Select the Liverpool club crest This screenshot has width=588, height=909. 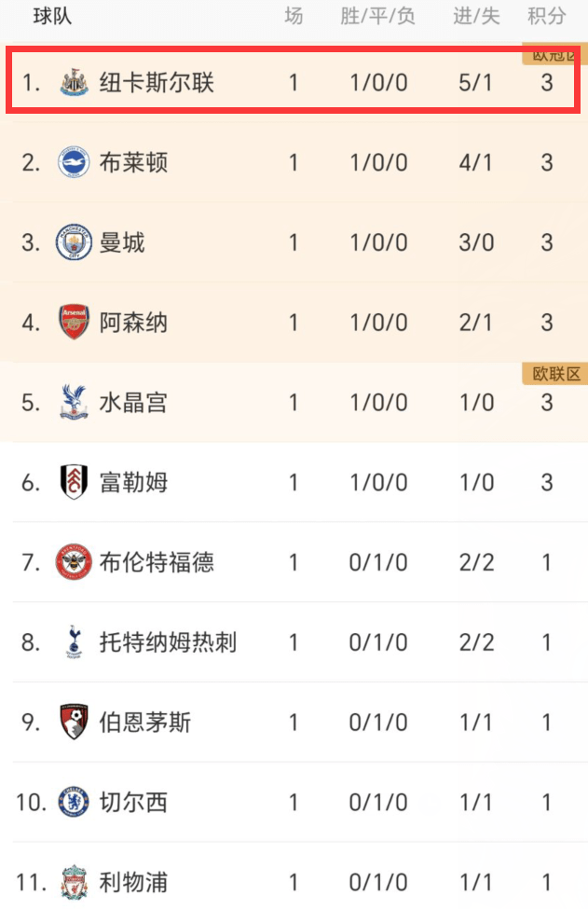(75, 882)
